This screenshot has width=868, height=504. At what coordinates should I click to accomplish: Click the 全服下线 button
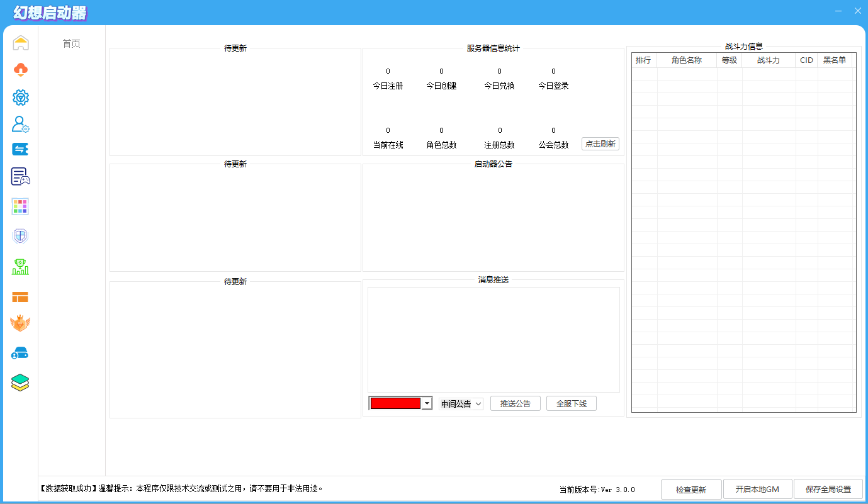[x=572, y=403]
